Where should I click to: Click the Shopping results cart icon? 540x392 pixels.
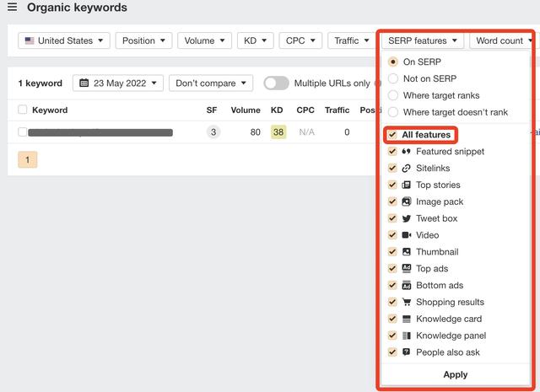point(407,302)
